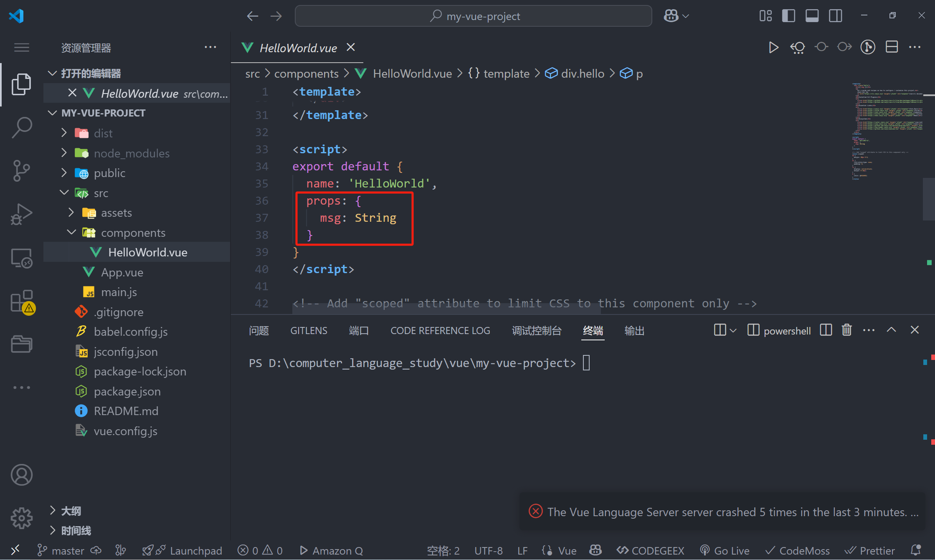Expand the dist folder
This screenshot has height=560, width=935.
103,133
